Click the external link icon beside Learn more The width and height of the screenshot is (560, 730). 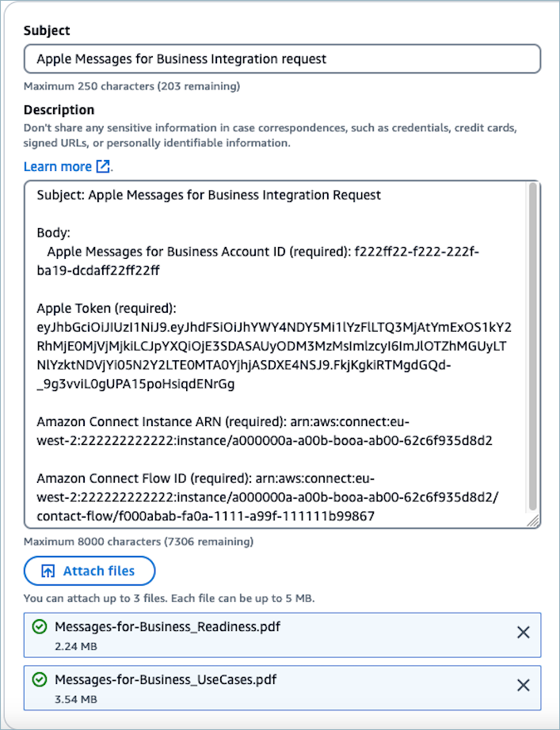click(x=103, y=166)
